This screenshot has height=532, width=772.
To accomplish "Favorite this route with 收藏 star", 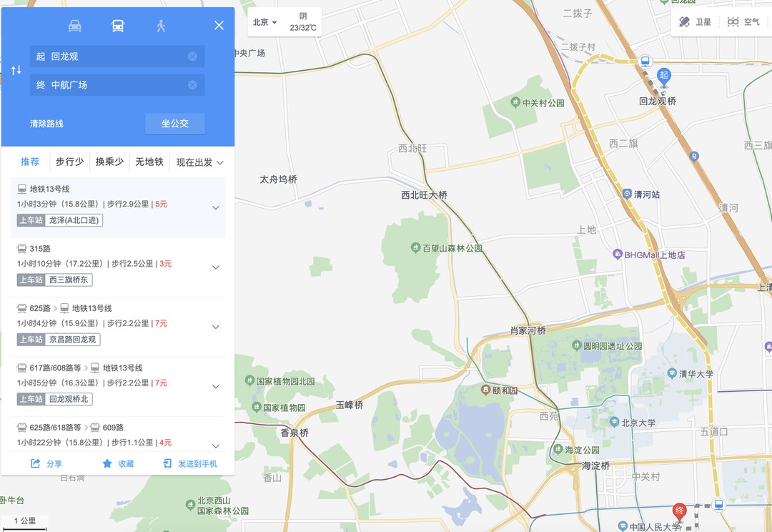I will click(x=118, y=463).
